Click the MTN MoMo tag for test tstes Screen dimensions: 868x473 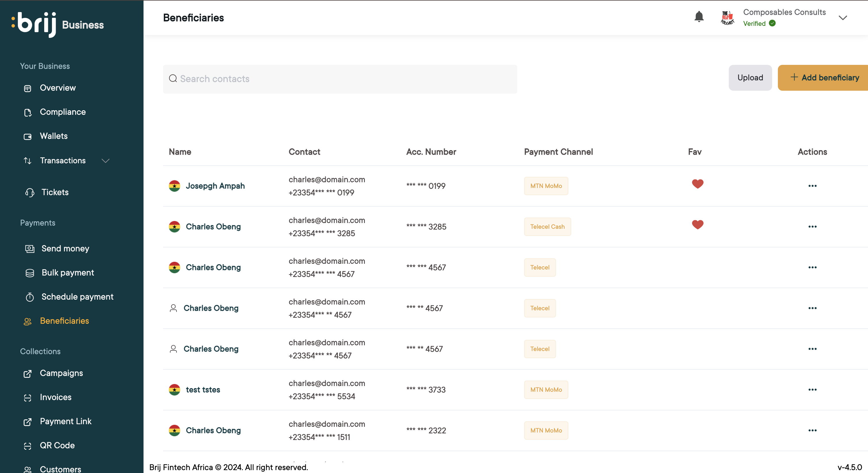(x=546, y=390)
